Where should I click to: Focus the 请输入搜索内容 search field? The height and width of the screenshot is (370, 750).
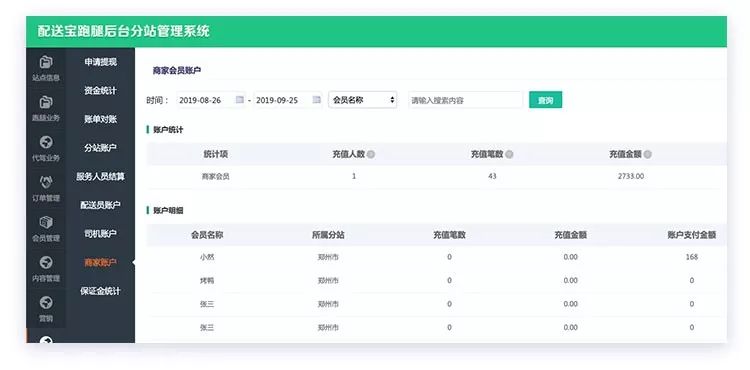[x=465, y=100]
